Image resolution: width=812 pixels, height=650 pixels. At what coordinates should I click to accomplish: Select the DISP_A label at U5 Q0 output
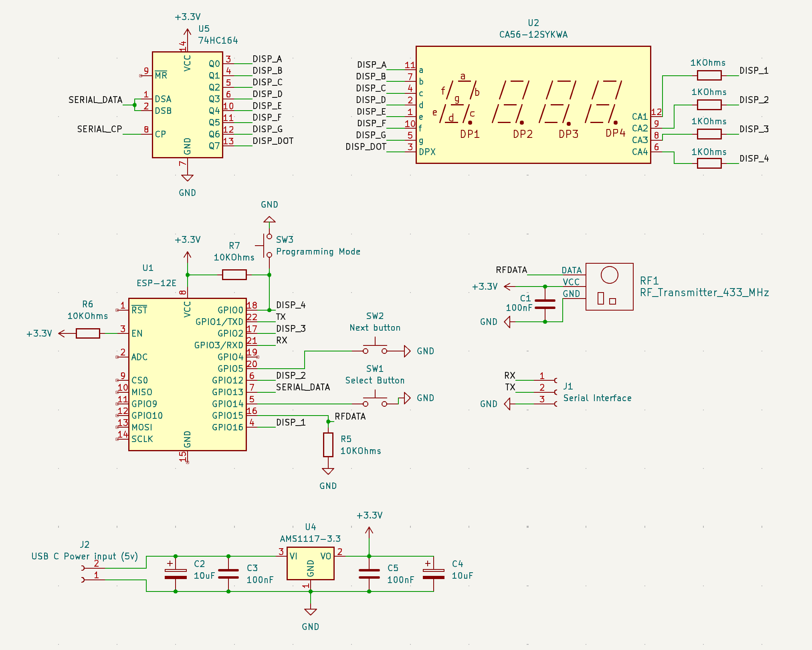[267, 59]
